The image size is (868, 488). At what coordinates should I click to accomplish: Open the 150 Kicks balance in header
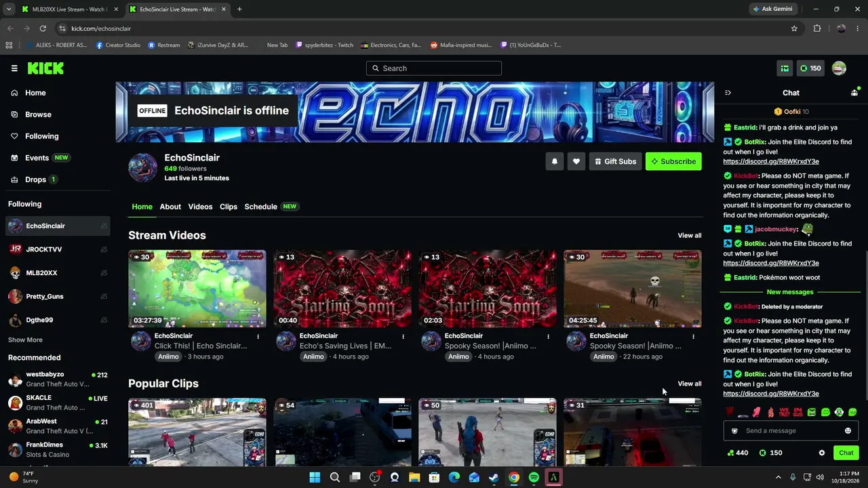(x=810, y=68)
